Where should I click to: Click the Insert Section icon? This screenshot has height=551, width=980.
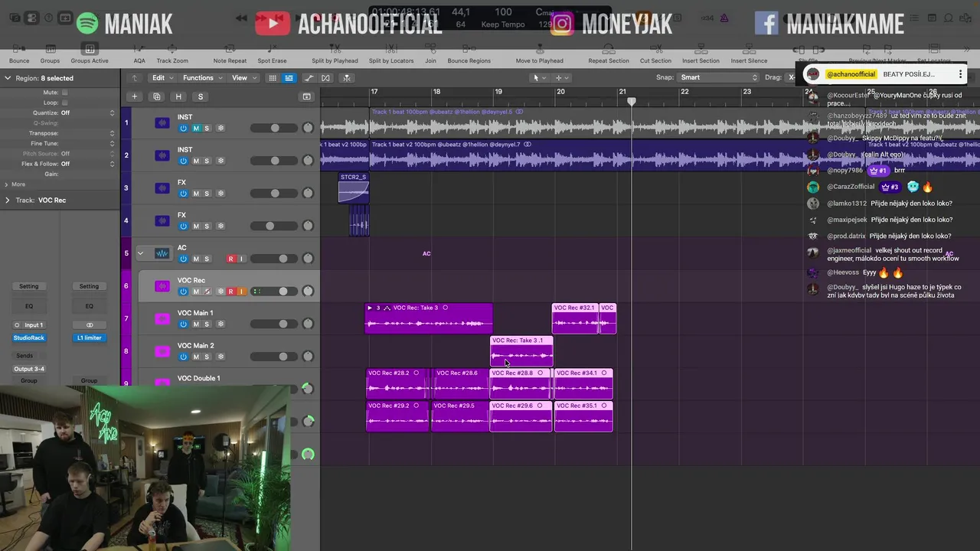[x=701, y=50]
